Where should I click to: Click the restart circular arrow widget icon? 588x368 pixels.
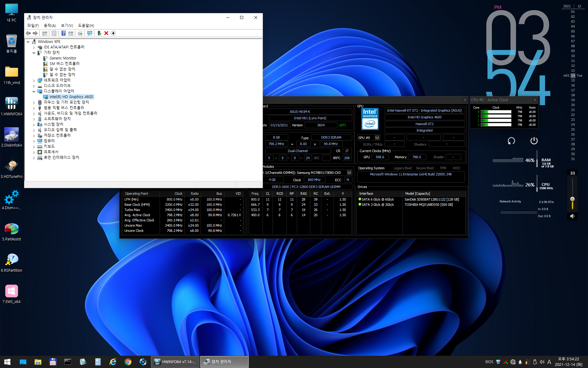click(511, 141)
